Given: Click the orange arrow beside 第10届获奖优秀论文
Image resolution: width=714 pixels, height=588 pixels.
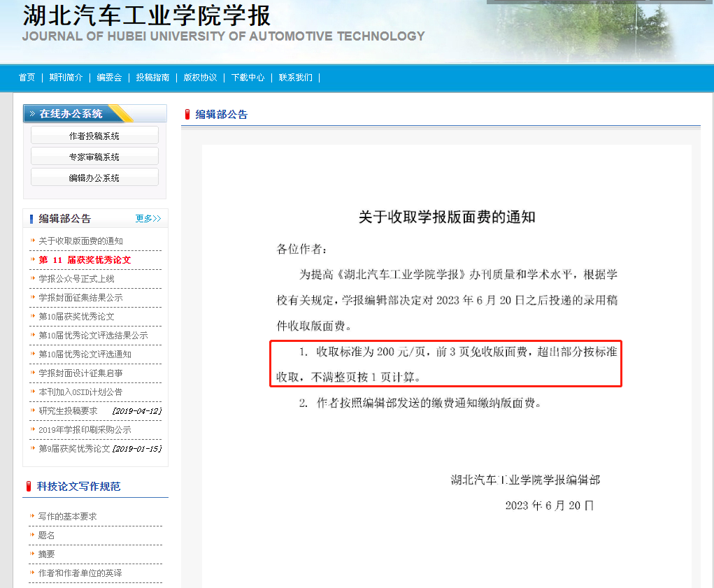Looking at the screenshot, I should click(33, 316).
